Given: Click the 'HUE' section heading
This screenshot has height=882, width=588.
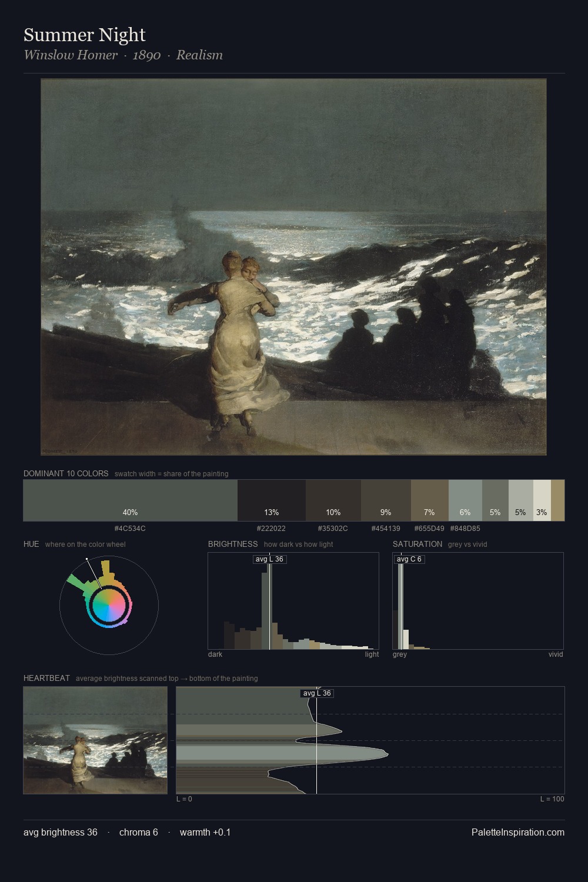Looking at the screenshot, I should click(x=31, y=544).
